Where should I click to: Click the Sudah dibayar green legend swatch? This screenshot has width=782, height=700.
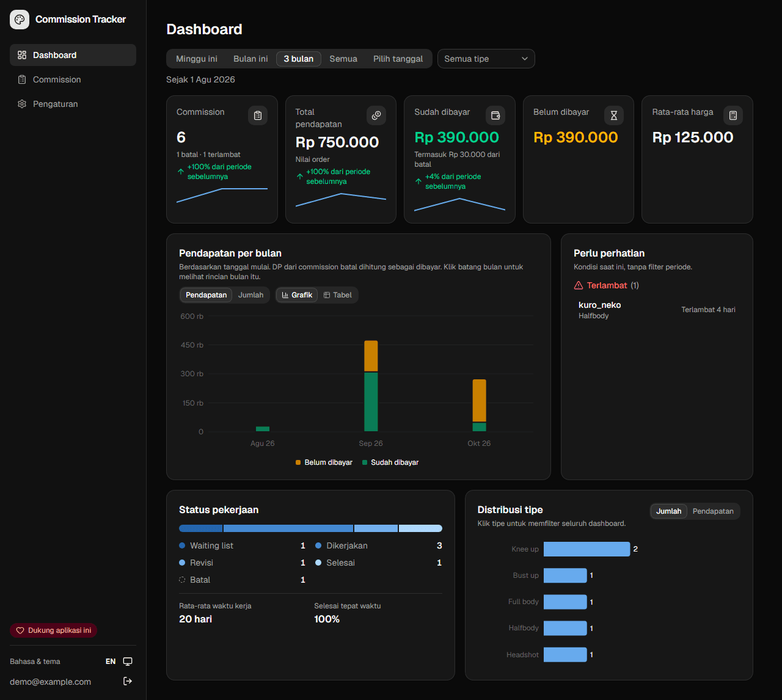point(365,462)
